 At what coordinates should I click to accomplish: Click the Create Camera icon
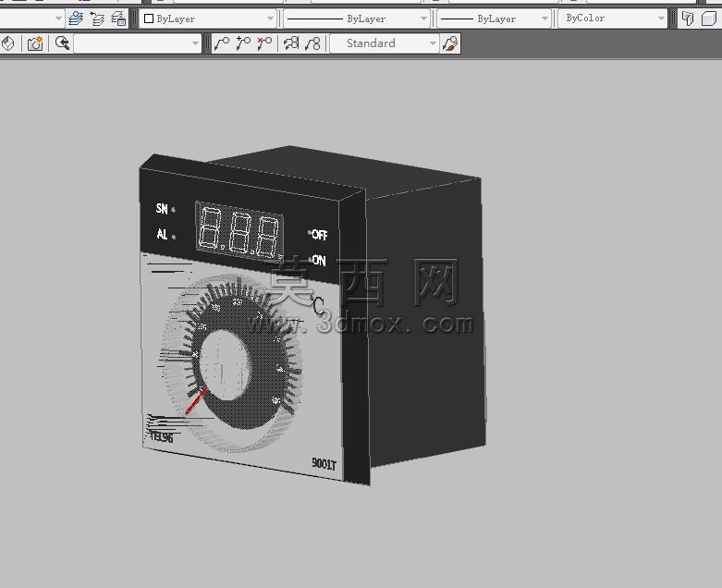[35, 43]
